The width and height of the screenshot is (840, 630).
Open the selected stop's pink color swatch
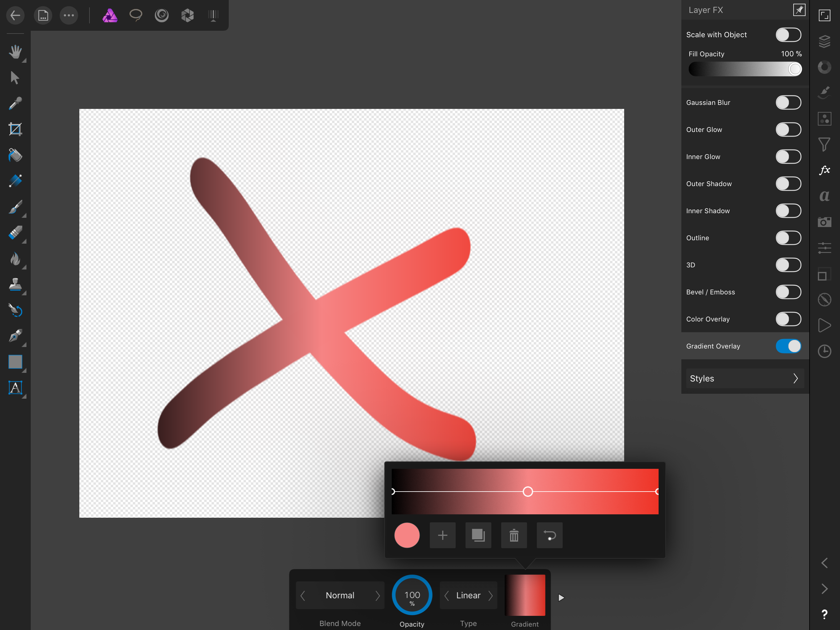tap(407, 535)
